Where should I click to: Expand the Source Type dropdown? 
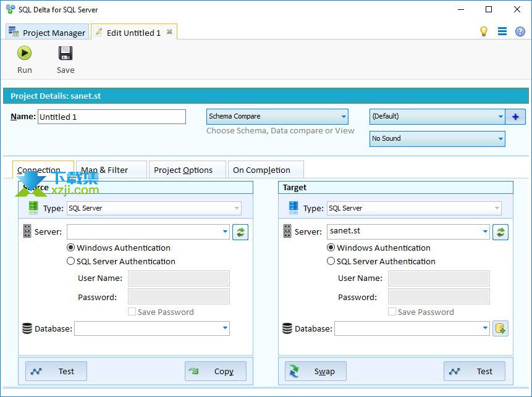237,208
